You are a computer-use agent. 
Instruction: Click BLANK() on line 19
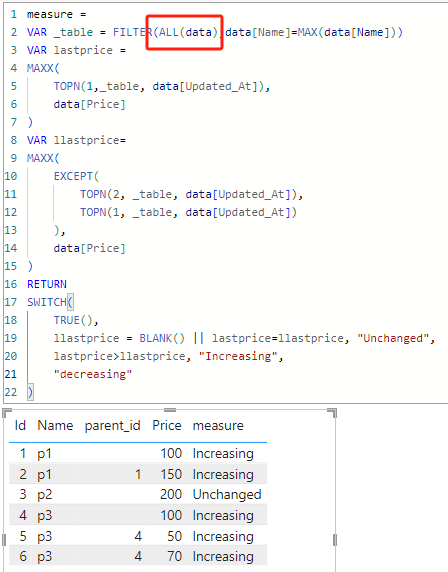[162, 338]
